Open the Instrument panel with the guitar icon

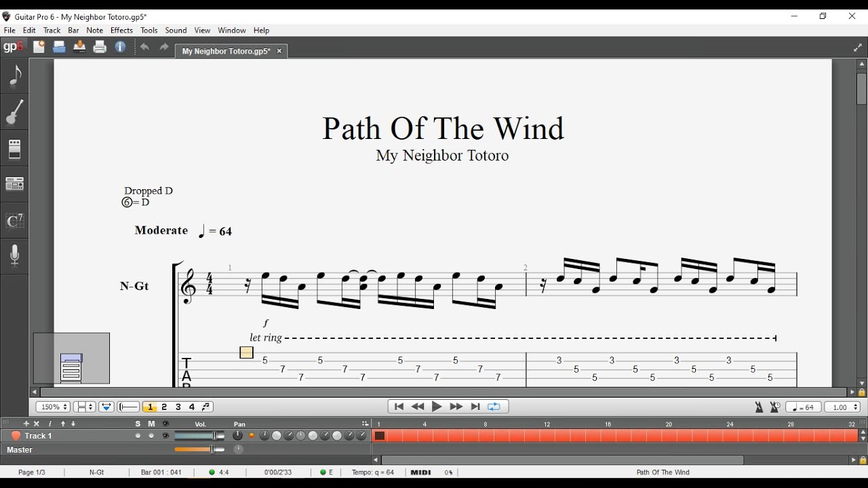coord(14,112)
